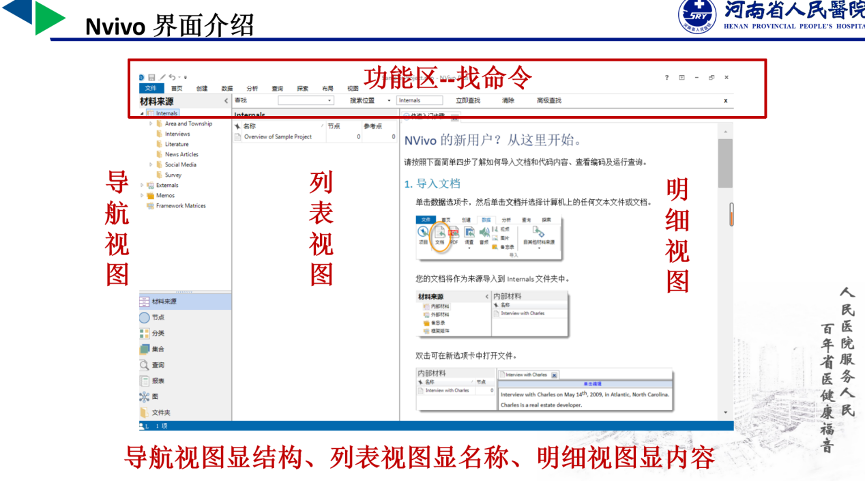This screenshot has height=481, width=866.
Task: Switch to the 分析 ribbon tab
Action: (252, 88)
